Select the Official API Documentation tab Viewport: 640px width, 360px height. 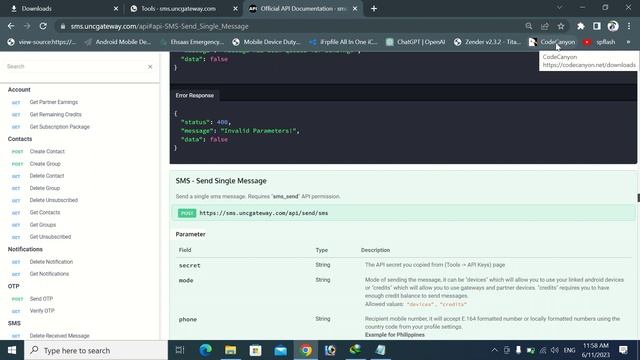302,9
